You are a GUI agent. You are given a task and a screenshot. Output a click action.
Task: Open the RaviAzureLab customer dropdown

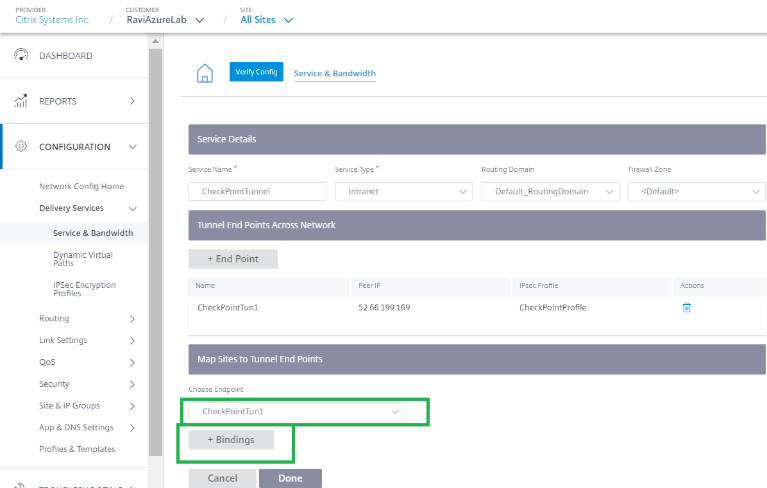(165, 20)
